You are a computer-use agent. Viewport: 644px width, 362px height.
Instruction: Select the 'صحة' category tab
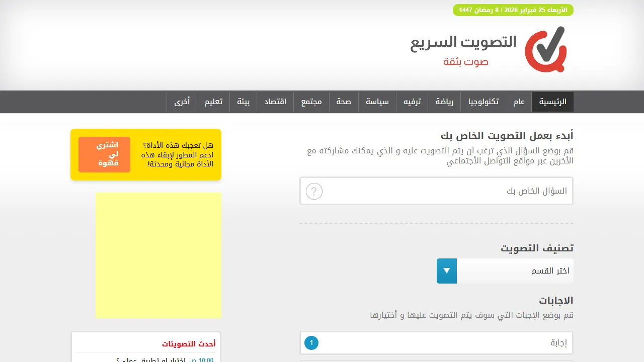point(344,102)
